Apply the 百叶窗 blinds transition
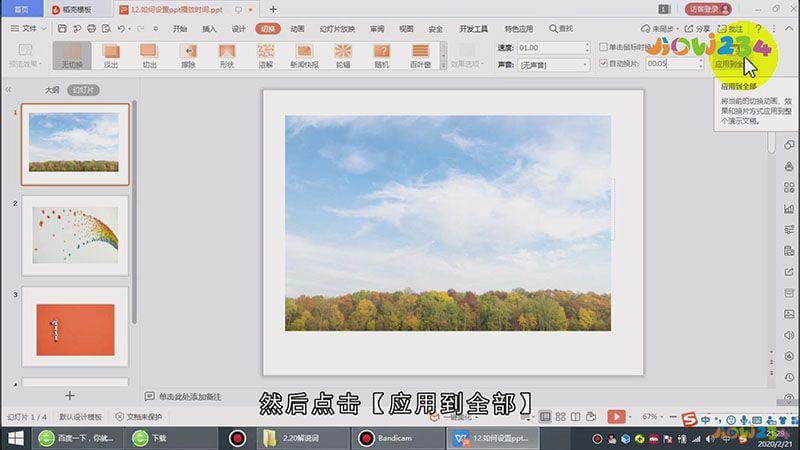The width and height of the screenshot is (800, 450). tap(420, 55)
